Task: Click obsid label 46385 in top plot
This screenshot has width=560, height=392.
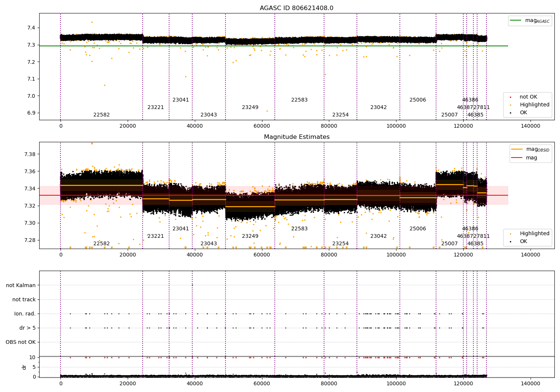Action: [475, 115]
